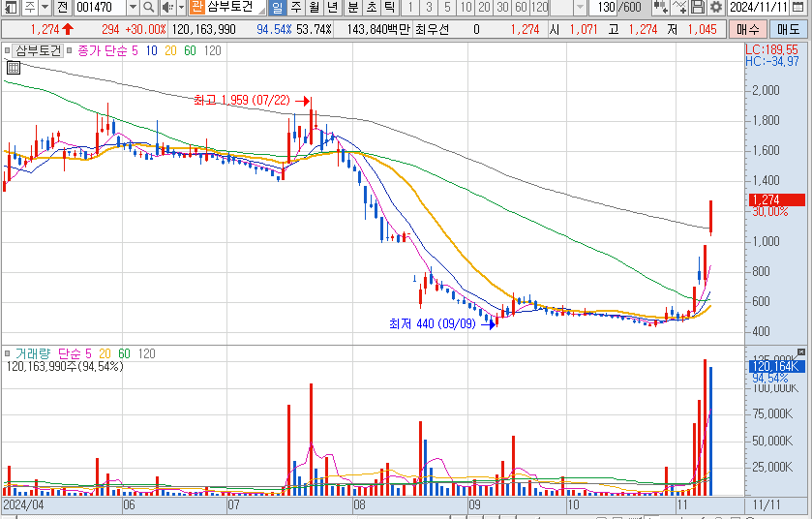Choose the 30 interval button
Image resolution: width=812 pixels, height=519 pixels.
[x=502, y=7]
